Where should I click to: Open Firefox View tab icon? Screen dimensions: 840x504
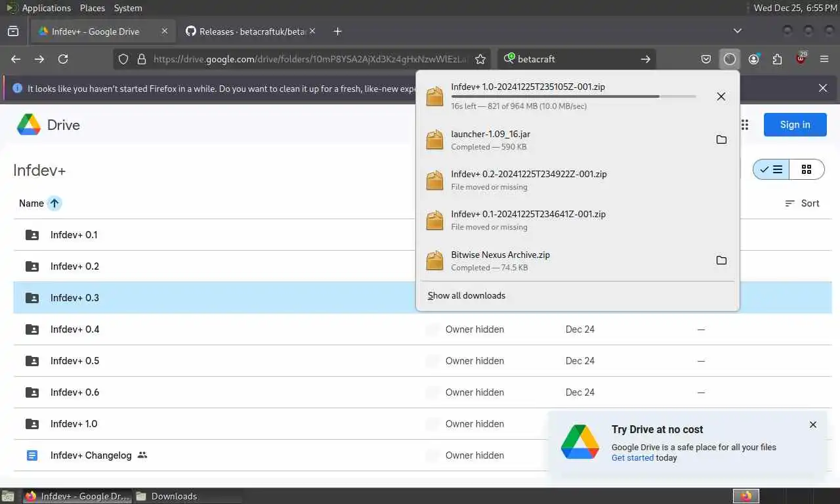pos(13,31)
